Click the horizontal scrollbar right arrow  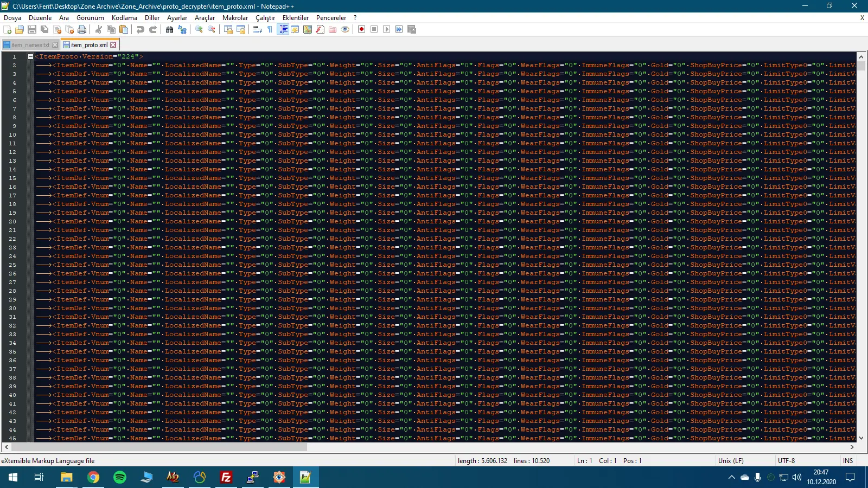click(852, 447)
